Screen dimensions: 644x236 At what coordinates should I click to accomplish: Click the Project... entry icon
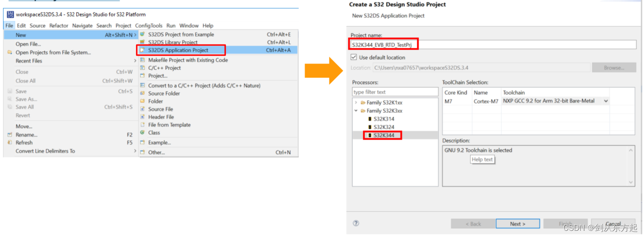142,75
